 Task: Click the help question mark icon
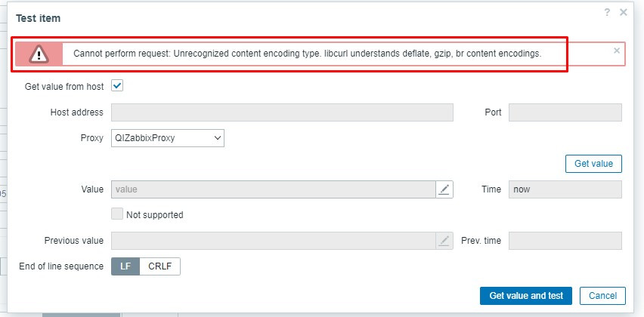[x=607, y=13]
